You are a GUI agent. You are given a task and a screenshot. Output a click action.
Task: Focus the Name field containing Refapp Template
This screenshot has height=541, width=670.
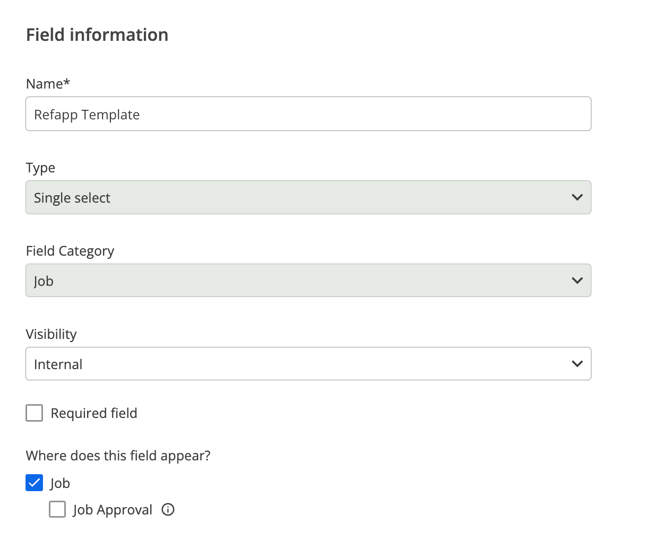tap(309, 114)
